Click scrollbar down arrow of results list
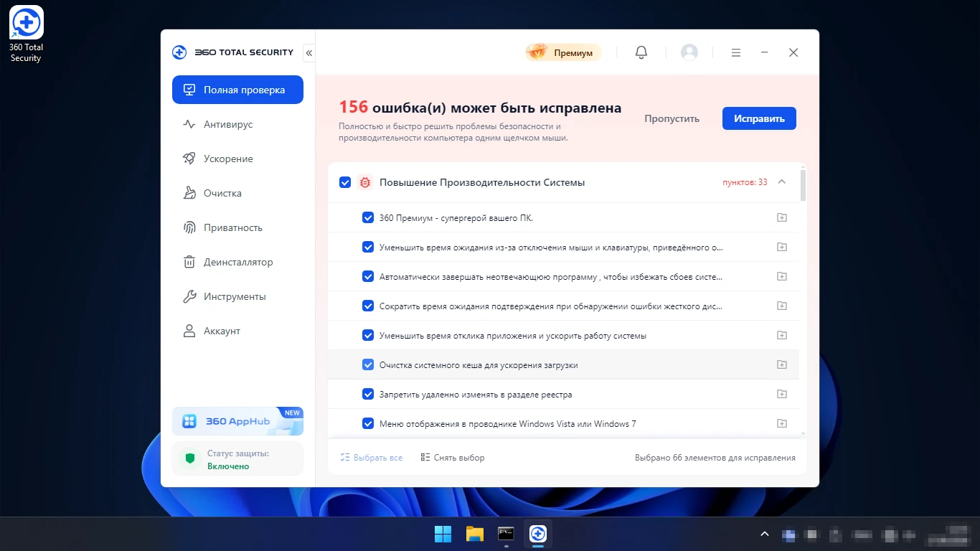The height and width of the screenshot is (551, 980). click(803, 433)
